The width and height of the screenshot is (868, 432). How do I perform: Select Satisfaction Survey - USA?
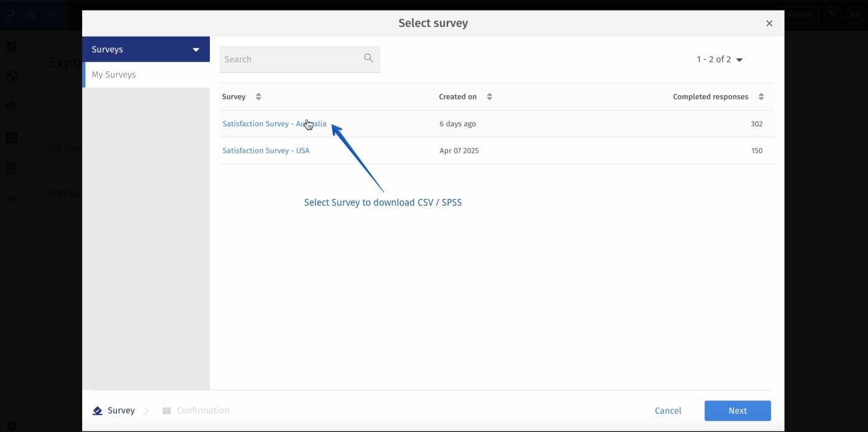point(266,150)
